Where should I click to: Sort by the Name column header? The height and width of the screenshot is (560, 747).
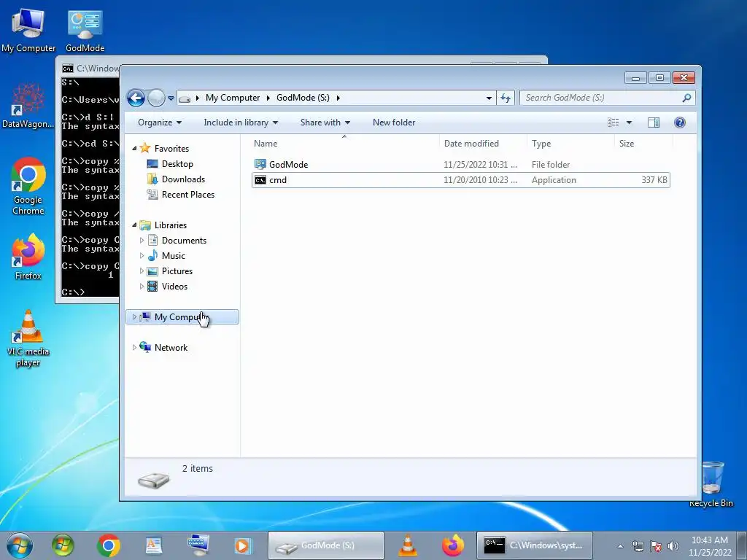pos(344,144)
